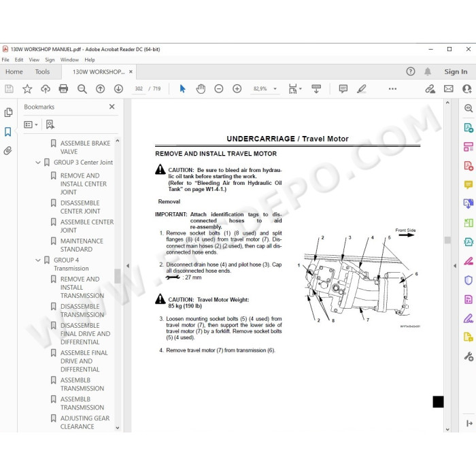The height and width of the screenshot is (476, 476).
Task: Click the Sign In button
Action: [x=456, y=71]
